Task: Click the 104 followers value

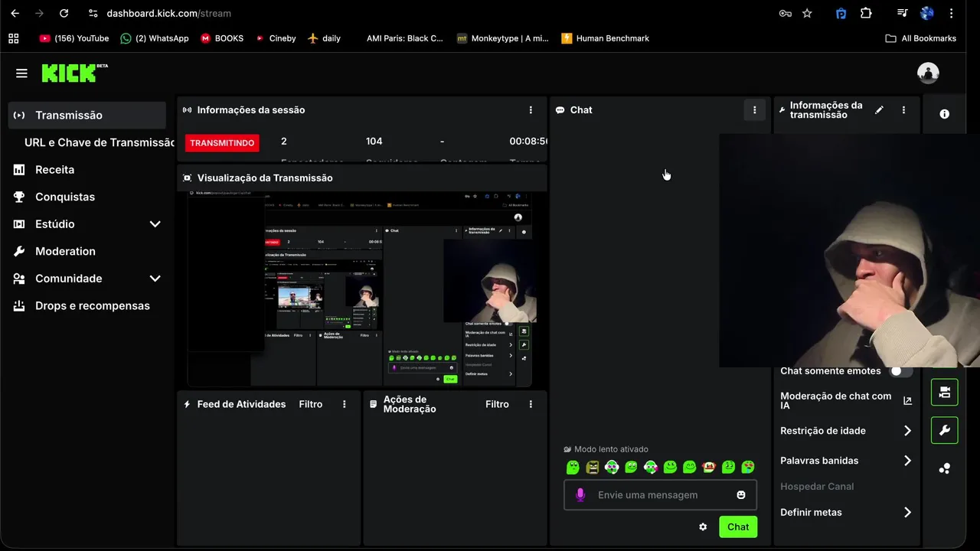Action: 374,142
